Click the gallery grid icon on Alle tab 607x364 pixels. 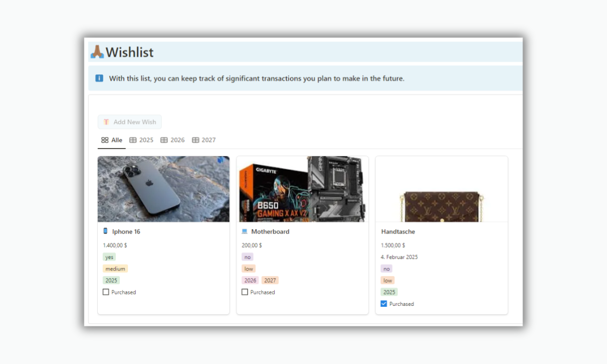pos(105,140)
